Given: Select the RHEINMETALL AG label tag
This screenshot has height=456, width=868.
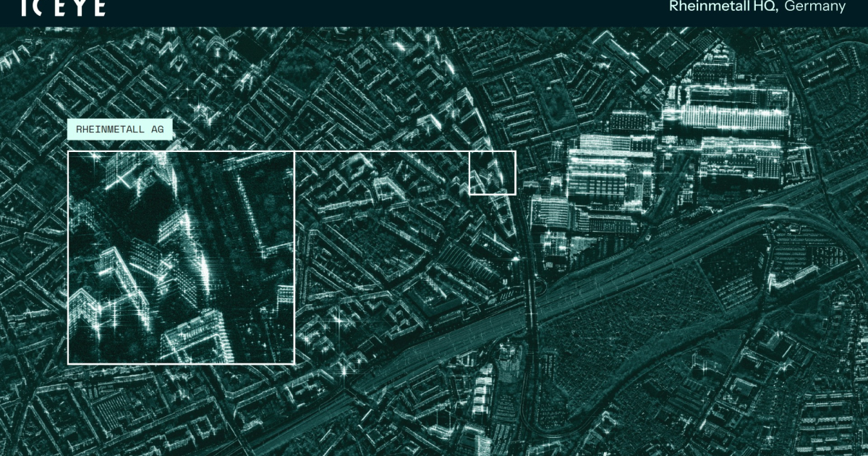Looking at the screenshot, I should pyautogui.click(x=119, y=129).
